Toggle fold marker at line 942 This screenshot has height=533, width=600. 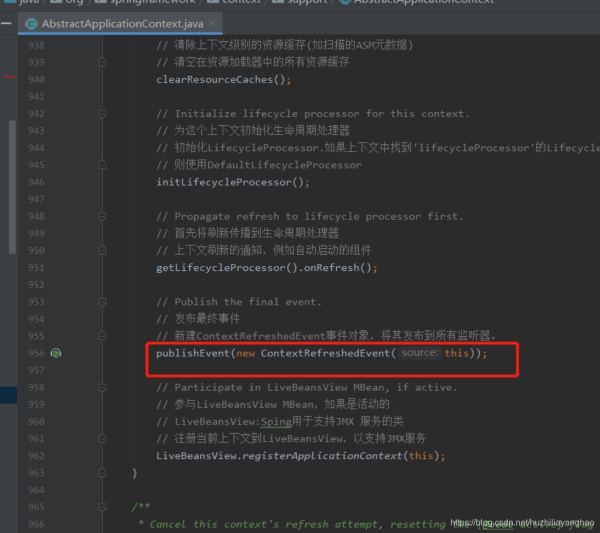tap(102, 114)
